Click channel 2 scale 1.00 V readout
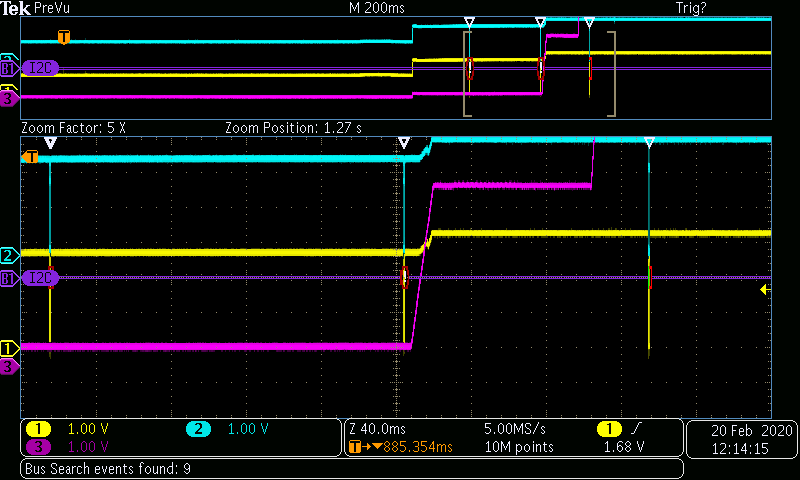 coord(247,429)
